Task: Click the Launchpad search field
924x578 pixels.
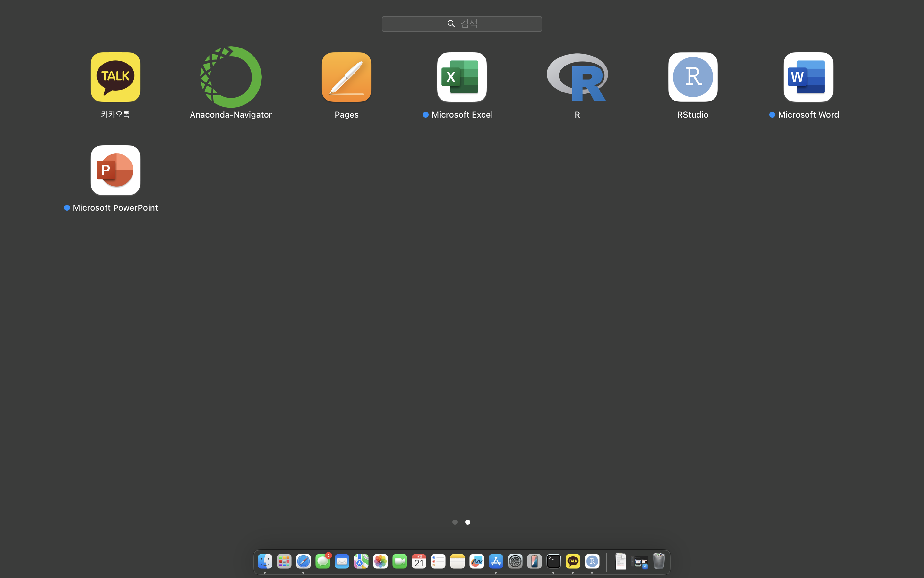Action: point(462,24)
